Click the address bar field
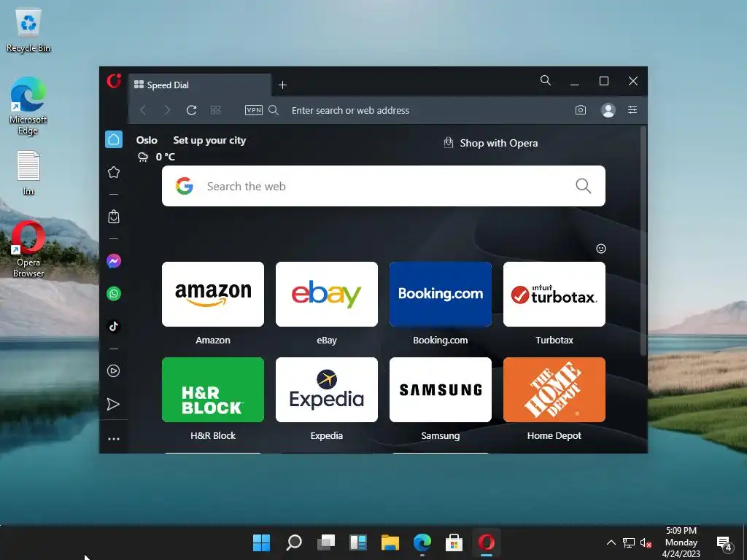 419,110
